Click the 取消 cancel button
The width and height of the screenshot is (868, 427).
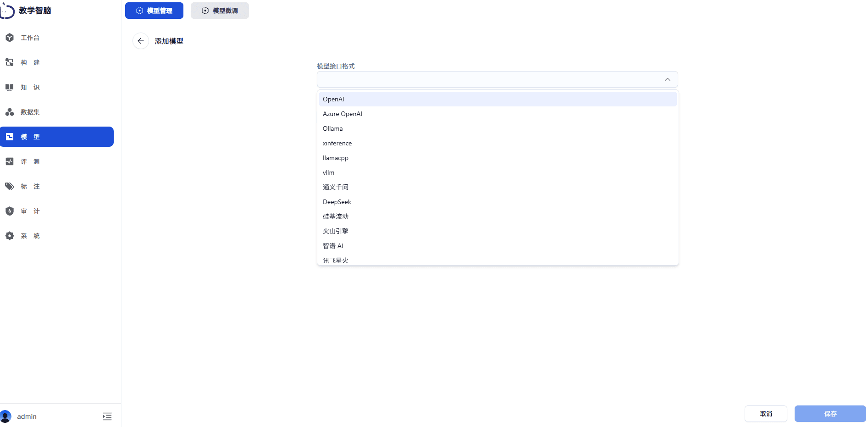[766, 414]
